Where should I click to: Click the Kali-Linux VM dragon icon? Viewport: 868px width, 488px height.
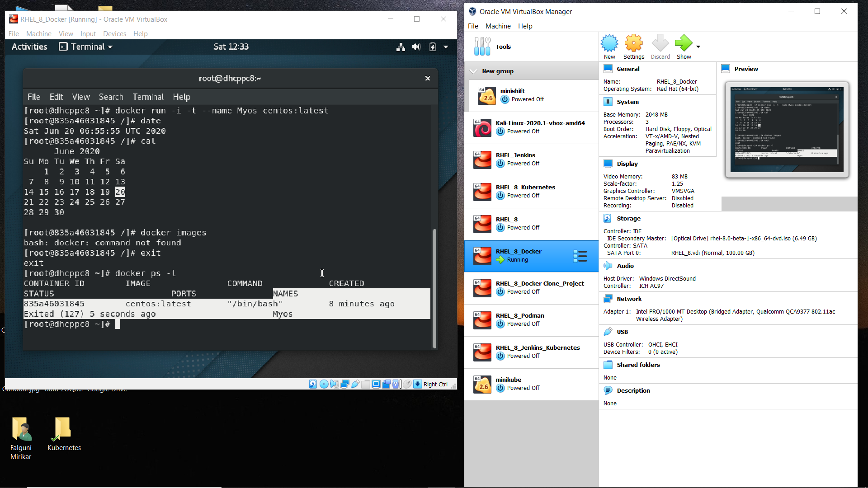click(x=482, y=128)
